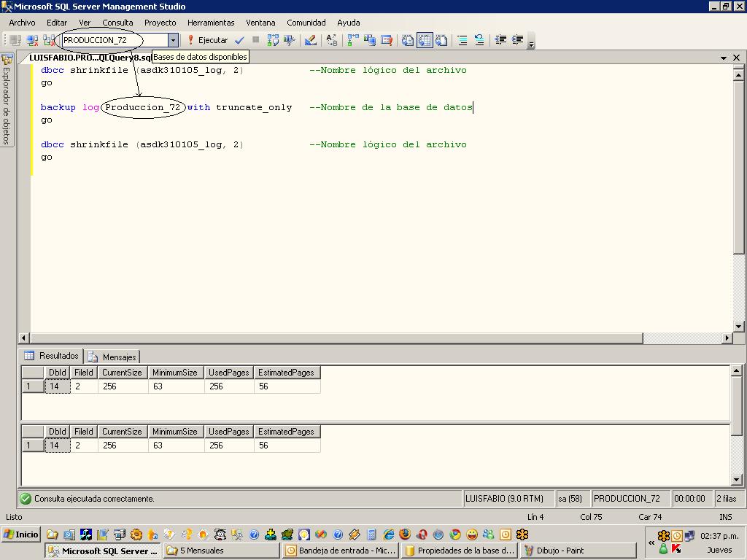The width and height of the screenshot is (747, 560).
Task: Click the green success icon in status bar
Action: [x=25, y=499]
